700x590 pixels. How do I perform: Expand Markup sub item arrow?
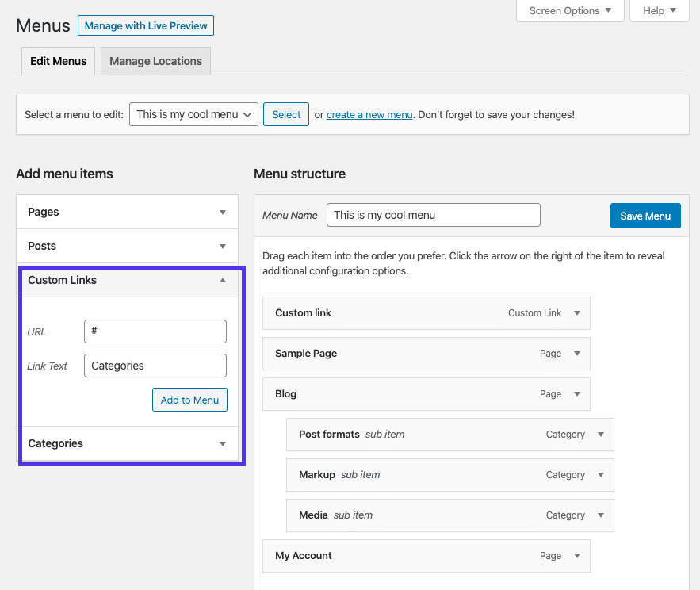tap(601, 475)
